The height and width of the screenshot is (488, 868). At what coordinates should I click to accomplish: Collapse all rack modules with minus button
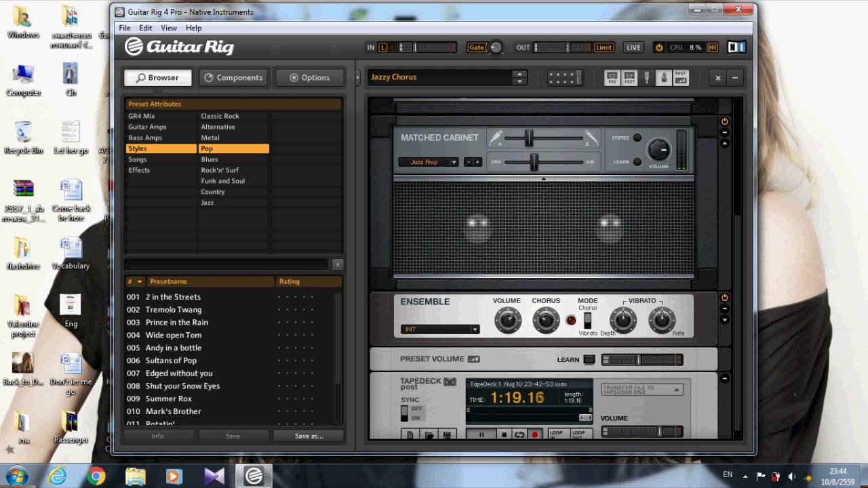[x=734, y=78]
